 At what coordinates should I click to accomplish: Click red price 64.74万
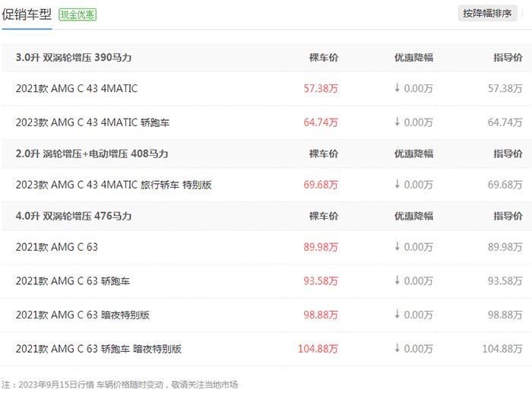point(321,122)
